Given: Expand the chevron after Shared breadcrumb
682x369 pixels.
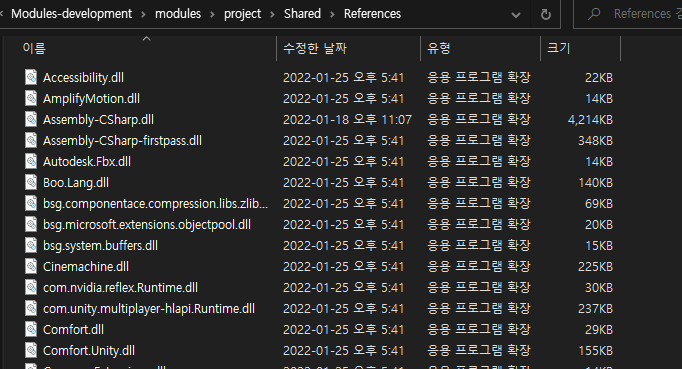Looking at the screenshot, I should pyautogui.click(x=332, y=14).
